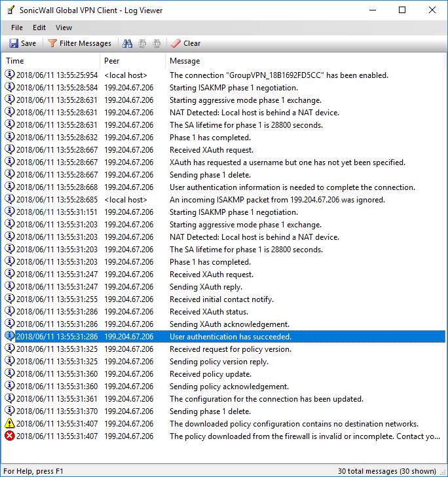Click info icon of 'XAuth has requested a username' row
The image size is (448, 477).
(x=9, y=162)
